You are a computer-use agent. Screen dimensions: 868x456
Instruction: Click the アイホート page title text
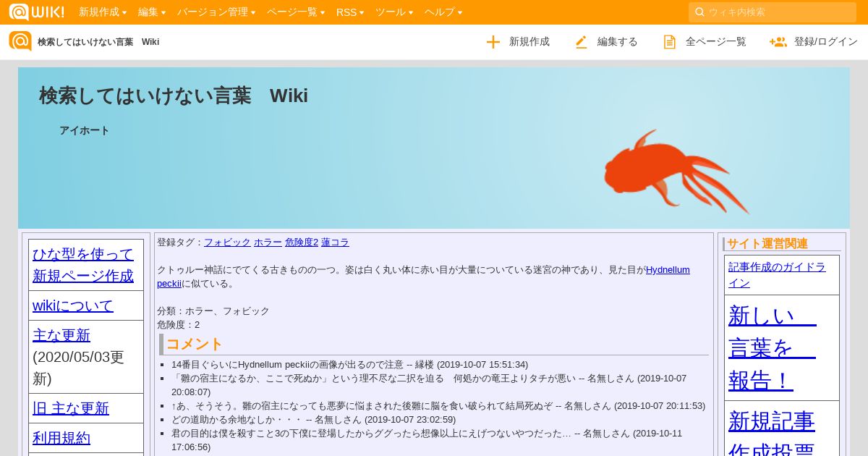[x=85, y=130]
